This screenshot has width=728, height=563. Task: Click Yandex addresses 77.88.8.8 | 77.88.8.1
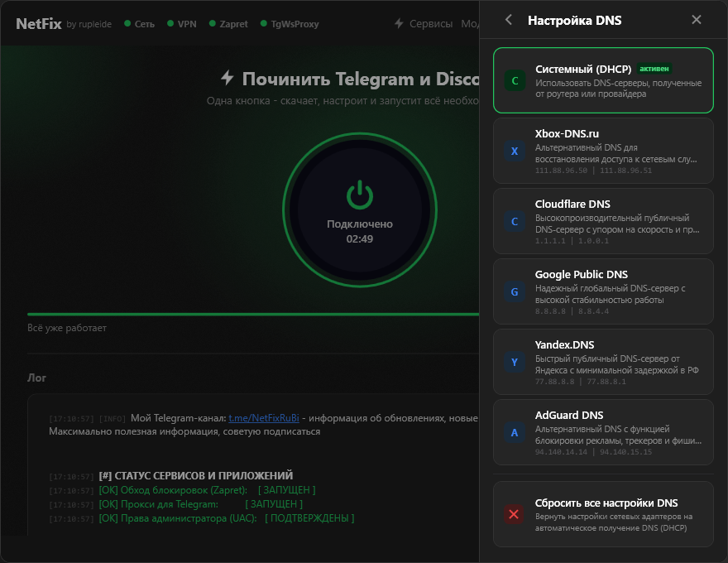coord(581,382)
